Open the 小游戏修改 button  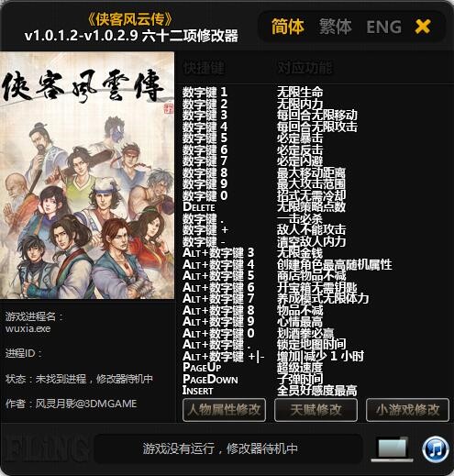coord(407,410)
